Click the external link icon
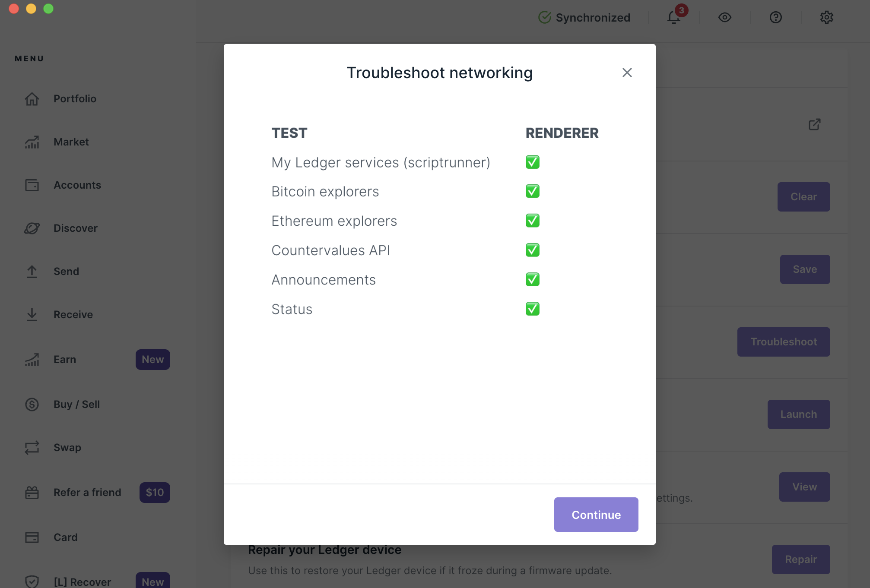This screenshot has width=870, height=588. pos(814,125)
